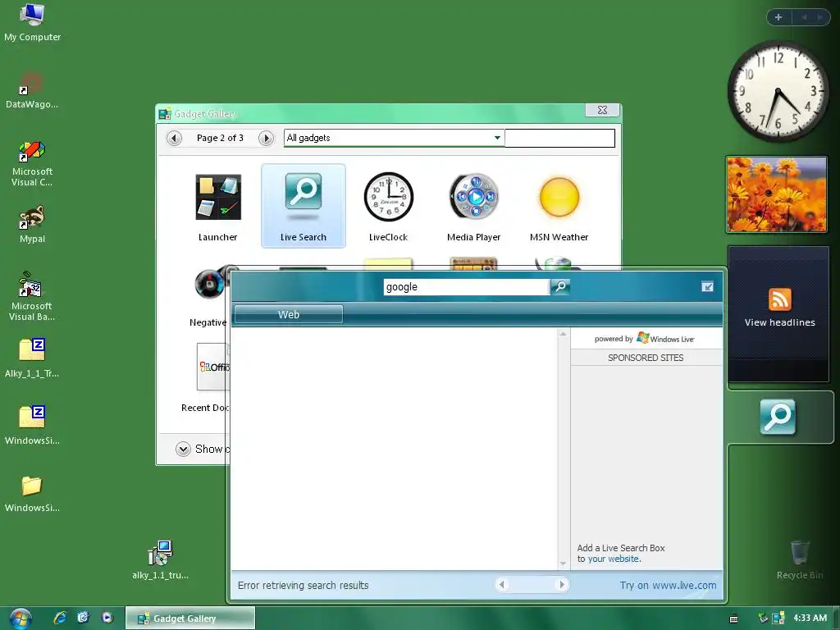Select the Alky_1_1_Tr... zip file icon
Image resolution: width=840 pixels, height=630 pixels.
click(32, 358)
